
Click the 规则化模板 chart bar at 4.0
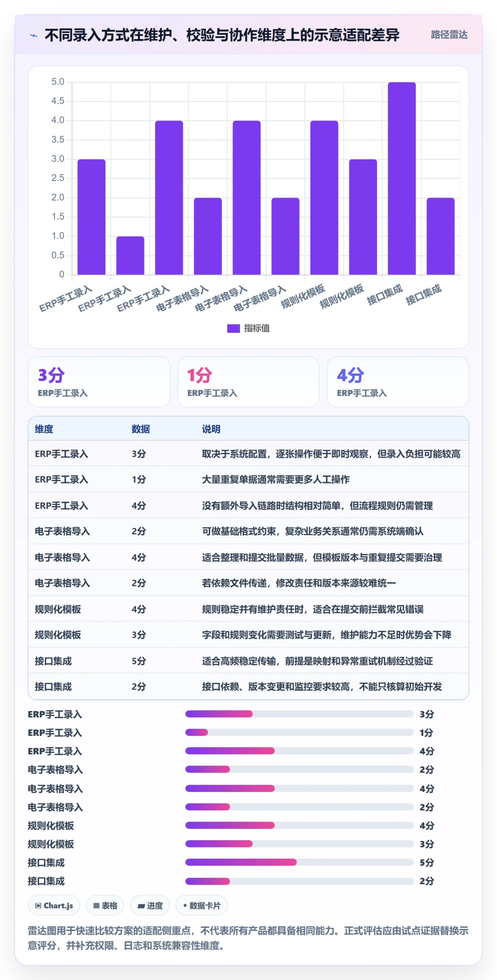coord(324,198)
